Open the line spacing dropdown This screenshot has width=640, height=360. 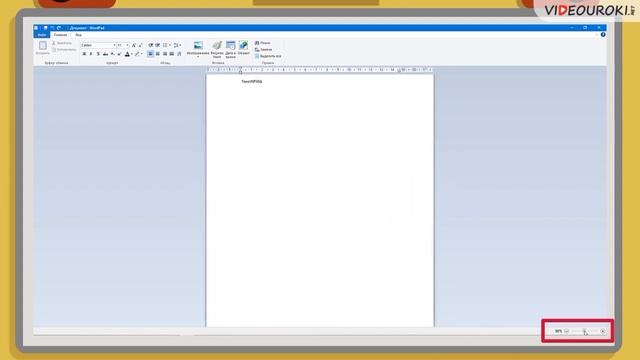[177, 45]
